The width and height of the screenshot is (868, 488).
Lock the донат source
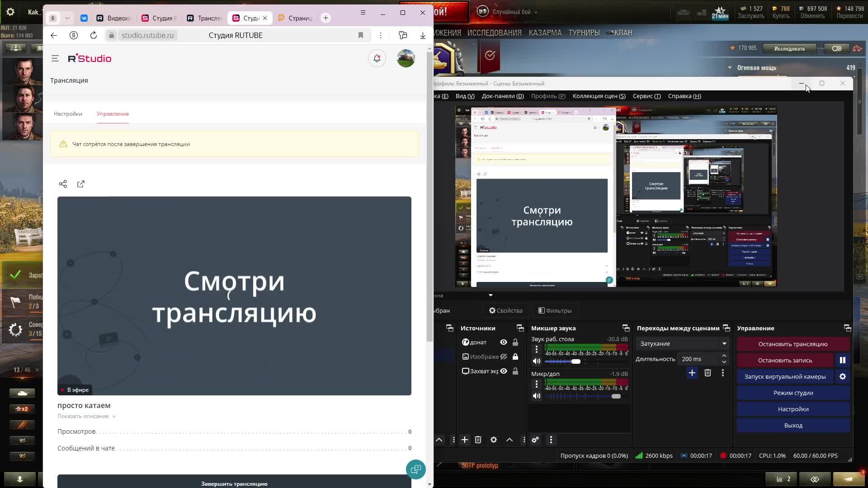click(515, 342)
